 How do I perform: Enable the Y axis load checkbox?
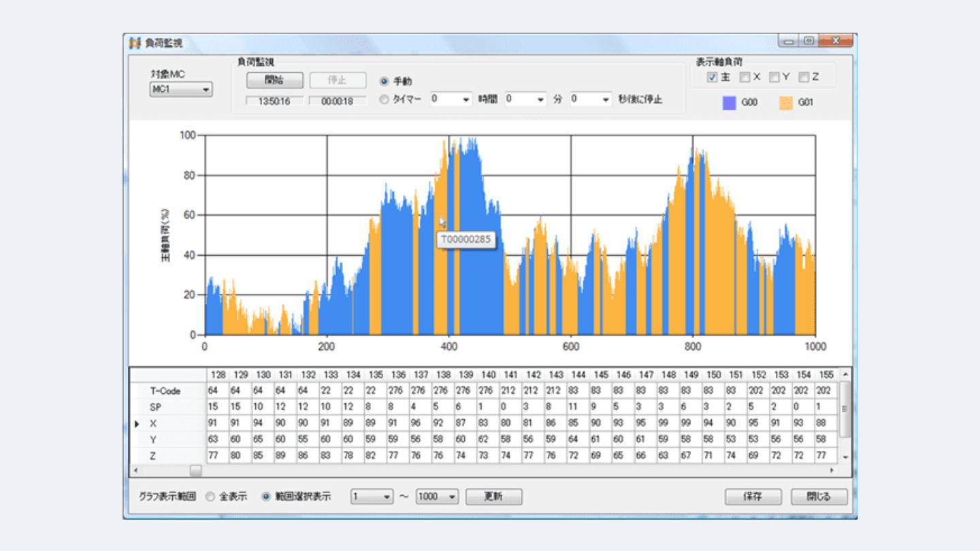click(774, 78)
